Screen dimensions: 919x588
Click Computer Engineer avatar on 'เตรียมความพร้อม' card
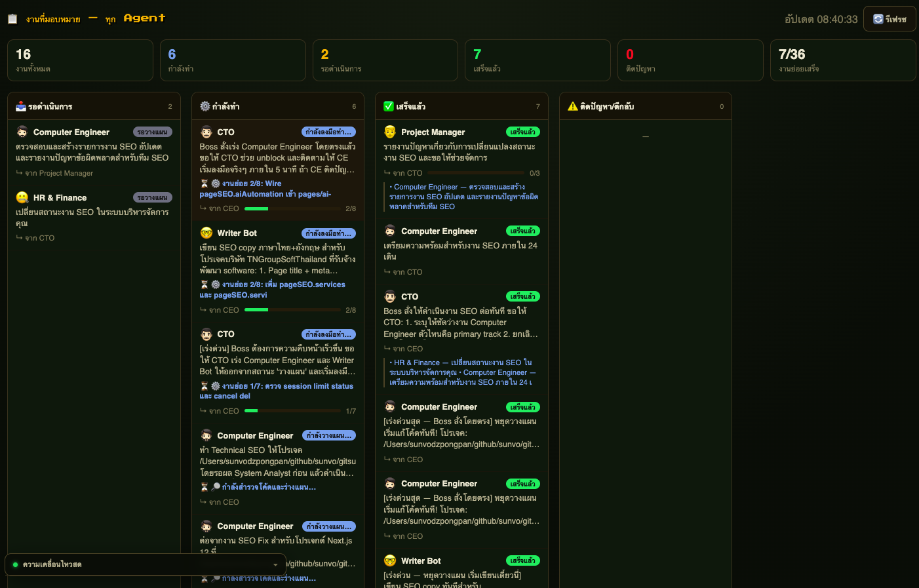point(390,231)
